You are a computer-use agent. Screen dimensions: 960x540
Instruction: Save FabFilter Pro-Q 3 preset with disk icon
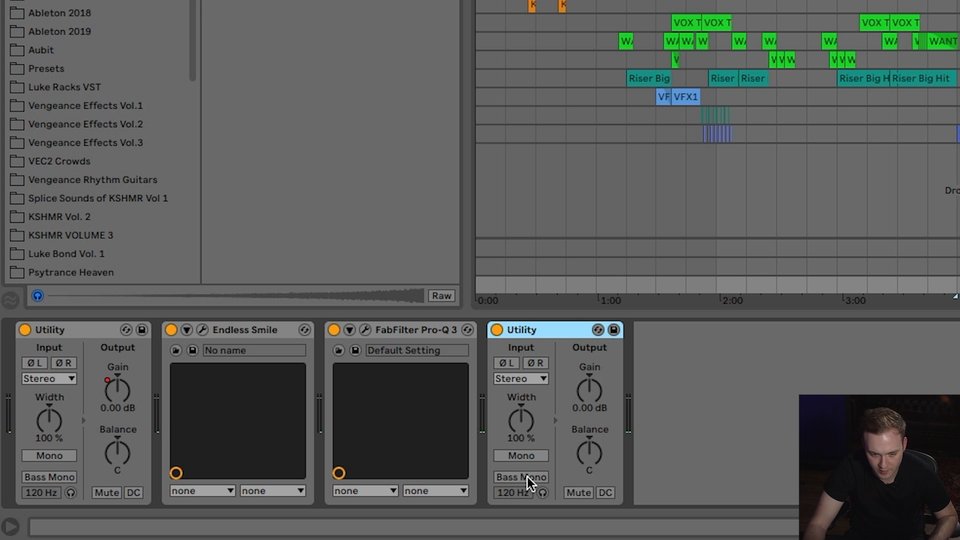click(355, 350)
